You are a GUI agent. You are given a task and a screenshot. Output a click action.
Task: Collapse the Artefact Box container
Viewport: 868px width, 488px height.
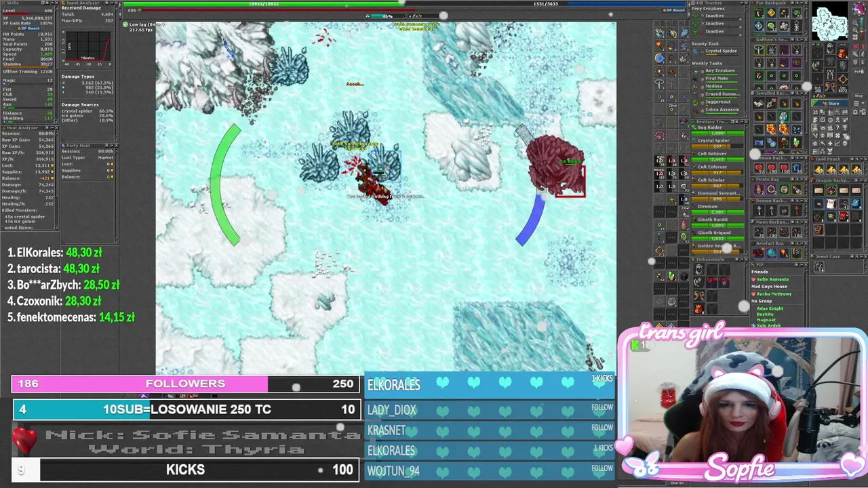click(802, 243)
